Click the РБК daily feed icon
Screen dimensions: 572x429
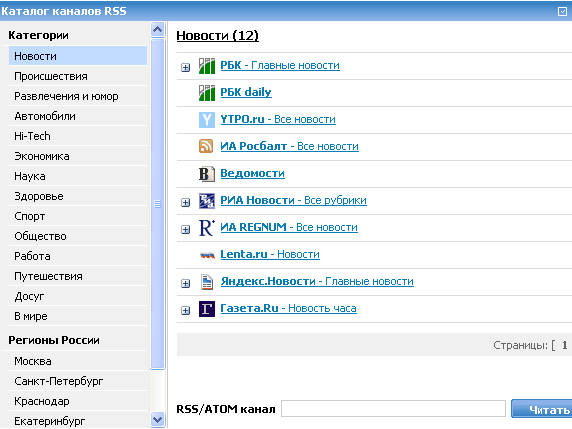coord(206,93)
